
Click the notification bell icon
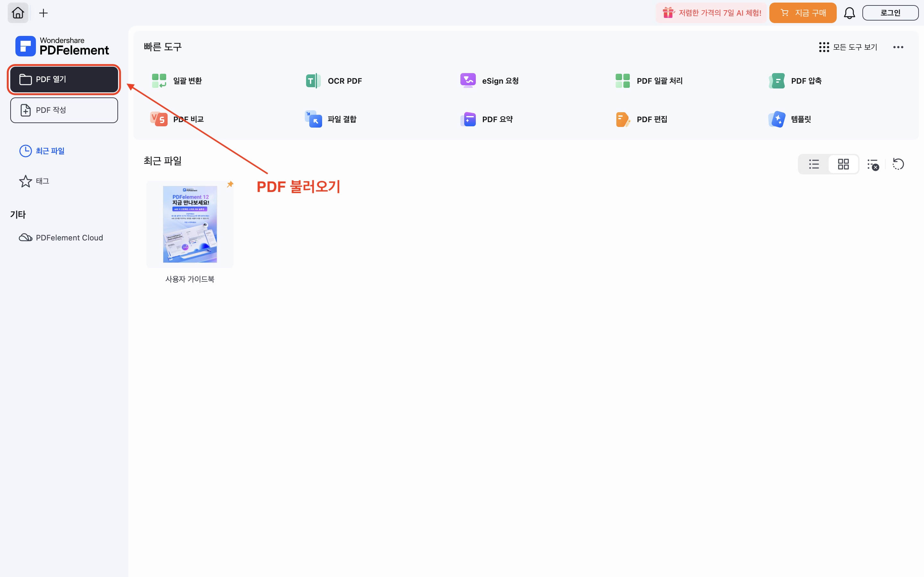tap(849, 13)
